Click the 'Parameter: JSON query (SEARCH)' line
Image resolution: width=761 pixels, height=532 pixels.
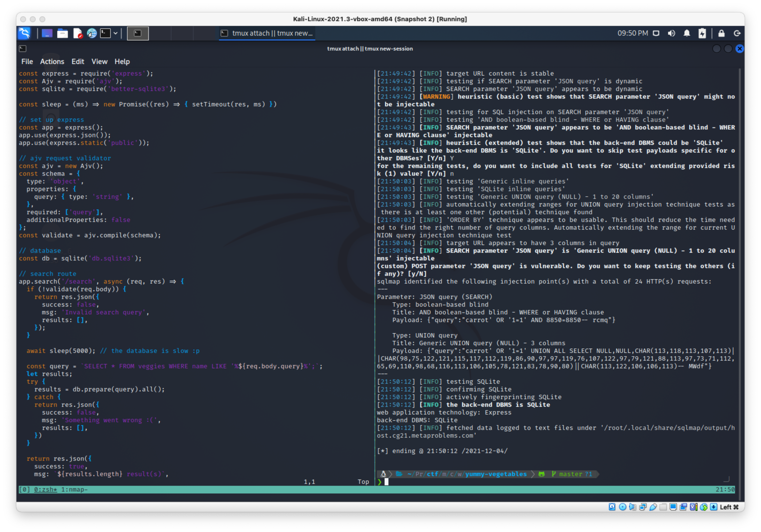(434, 297)
